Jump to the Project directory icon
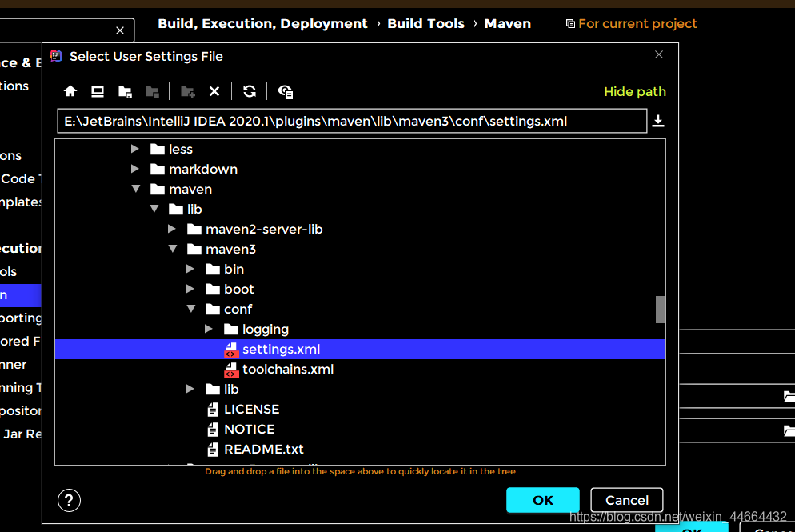 [x=125, y=92]
